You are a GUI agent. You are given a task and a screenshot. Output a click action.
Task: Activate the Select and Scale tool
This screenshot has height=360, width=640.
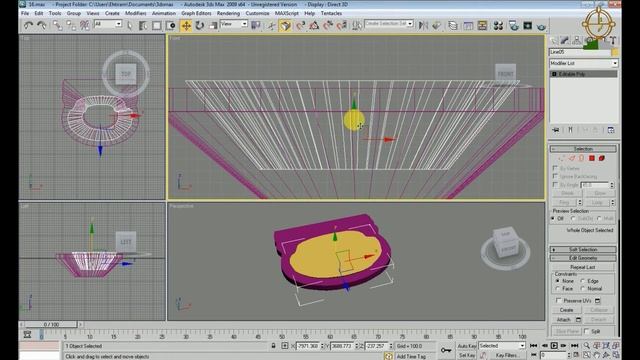click(x=213, y=26)
